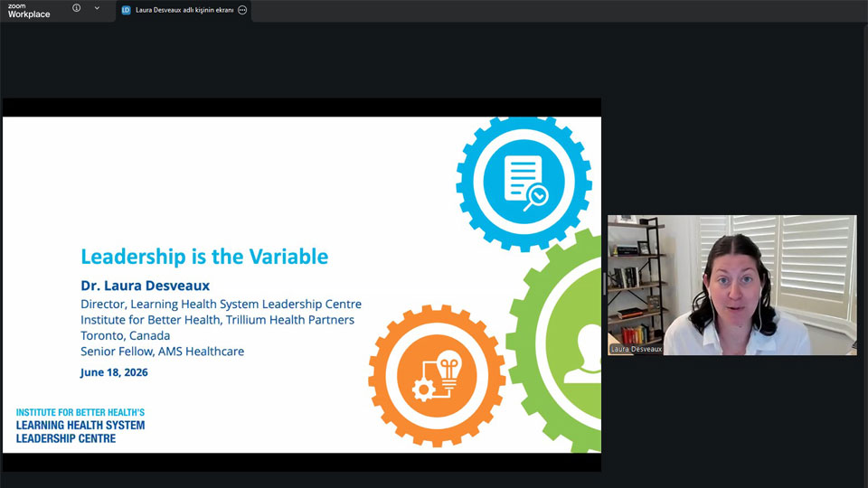Expand the chevron next to meeting info
This screenshot has height=488, width=868.
[97, 8]
